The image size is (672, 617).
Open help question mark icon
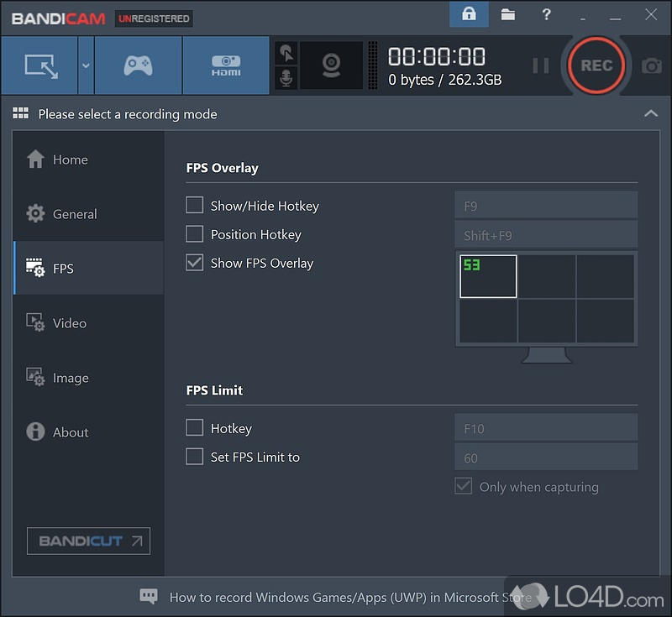tap(546, 14)
